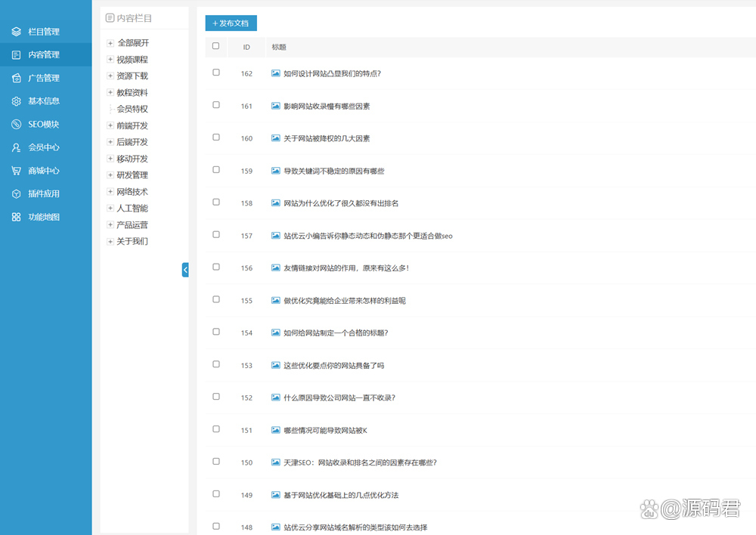Viewport: 756px width, 535px height.
Task: Click the 商城中心 shopping cart icon
Action: [17, 171]
